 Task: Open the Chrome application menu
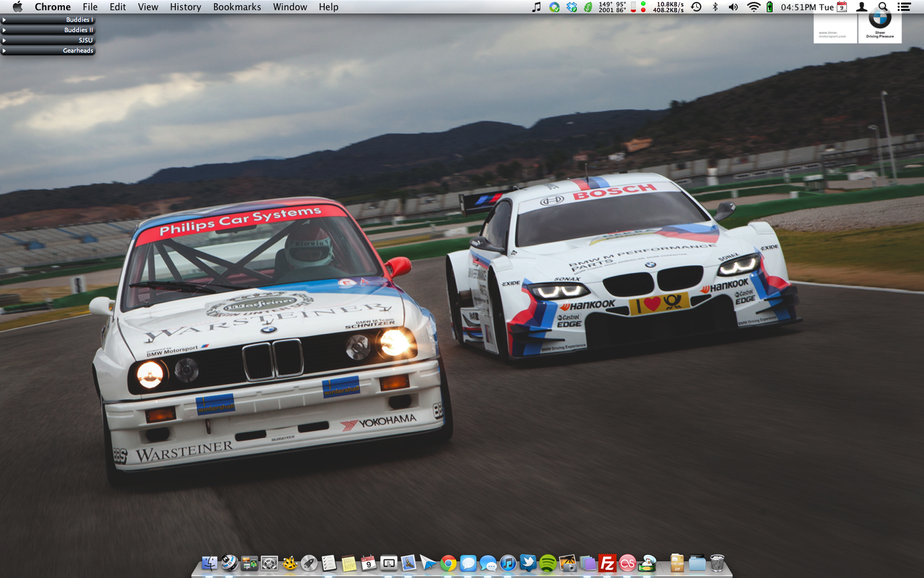pyautogui.click(x=53, y=7)
